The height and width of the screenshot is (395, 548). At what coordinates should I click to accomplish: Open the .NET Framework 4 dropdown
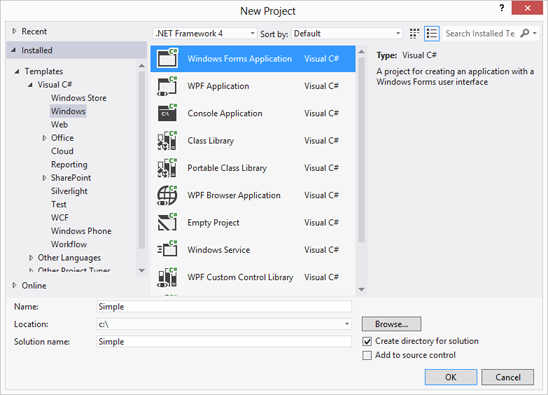205,34
